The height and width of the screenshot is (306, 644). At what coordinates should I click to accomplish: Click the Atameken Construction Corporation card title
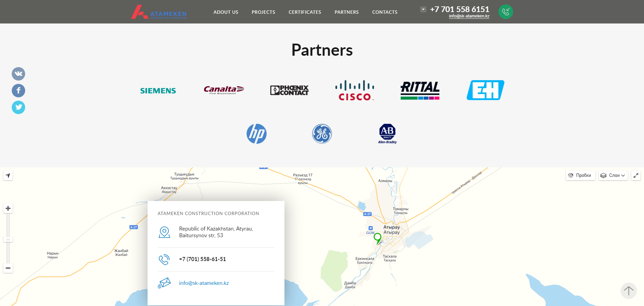click(208, 213)
